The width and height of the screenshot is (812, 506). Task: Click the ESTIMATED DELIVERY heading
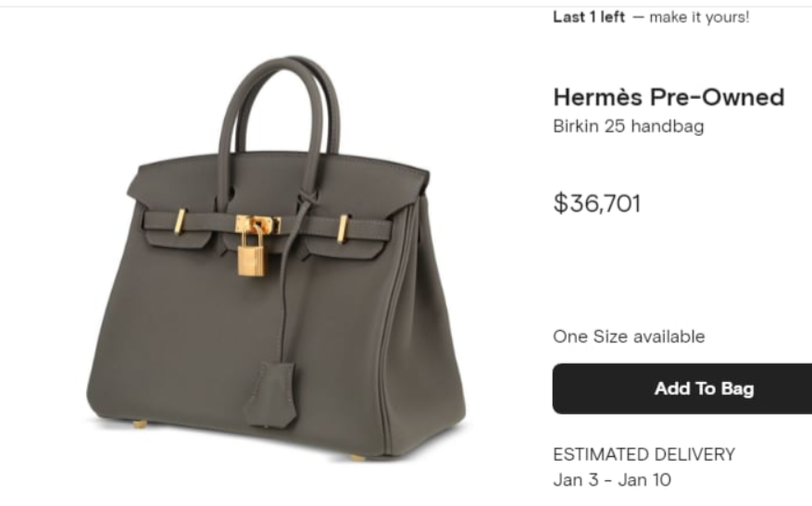coord(643,454)
